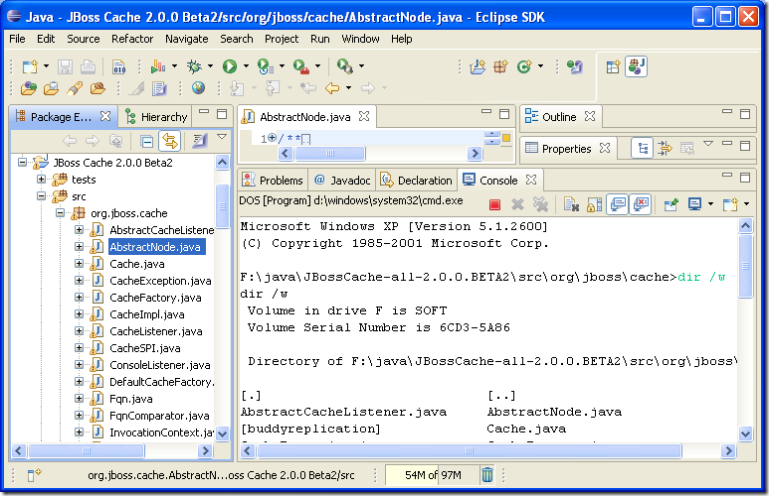The width and height of the screenshot is (769, 496).
Task: Toggle show console when standard error changes
Action: coord(641,204)
